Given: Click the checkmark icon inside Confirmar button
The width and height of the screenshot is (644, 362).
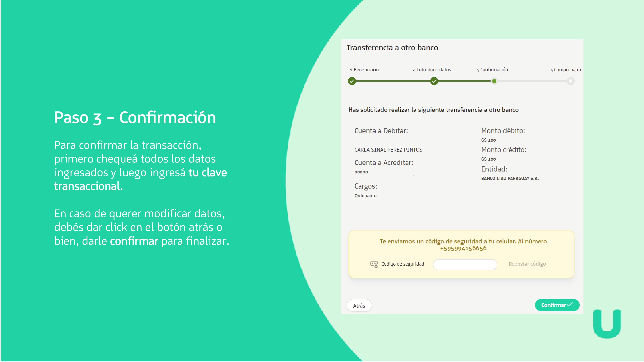Looking at the screenshot, I should tap(570, 304).
